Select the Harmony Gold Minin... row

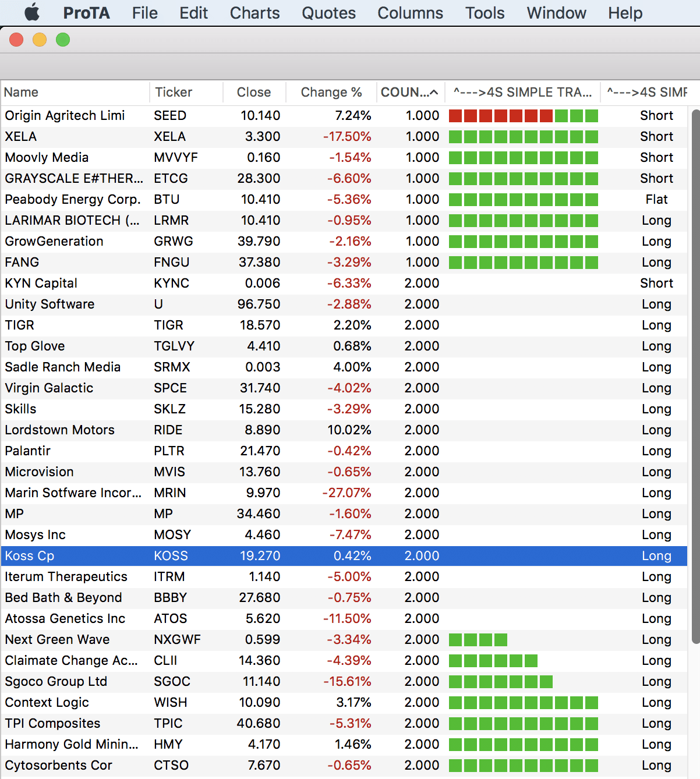click(x=344, y=744)
